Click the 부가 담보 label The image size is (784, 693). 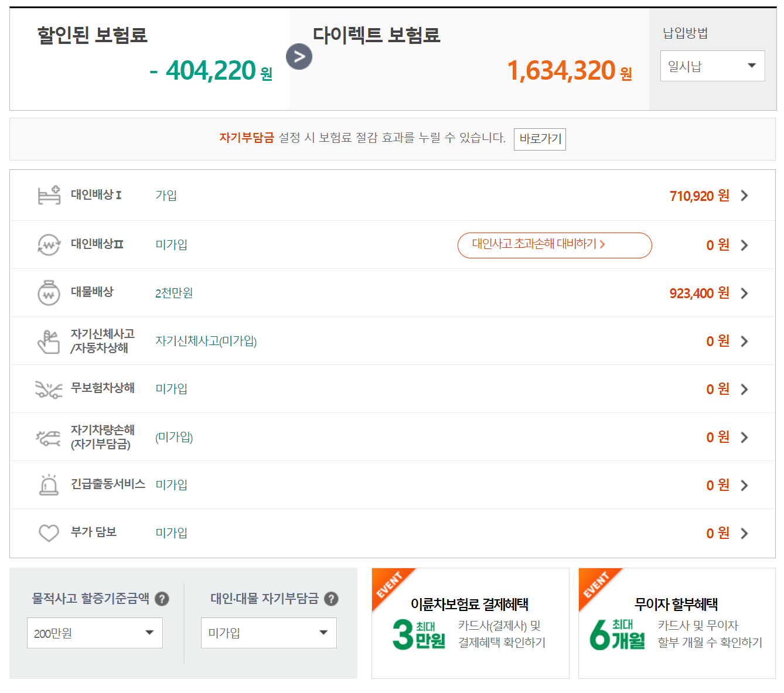(x=94, y=532)
